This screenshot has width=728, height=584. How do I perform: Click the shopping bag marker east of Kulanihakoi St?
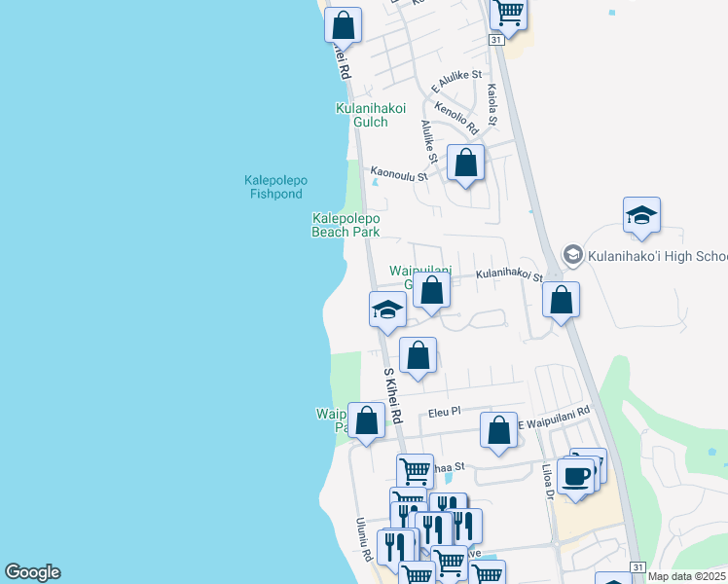pyautogui.click(x=562, y=301)
